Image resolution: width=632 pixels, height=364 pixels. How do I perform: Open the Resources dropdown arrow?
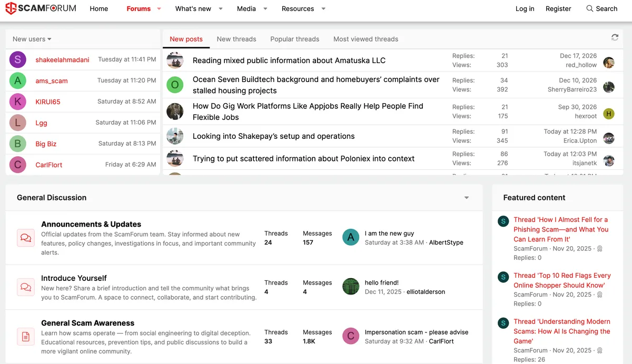click(323, 9)
